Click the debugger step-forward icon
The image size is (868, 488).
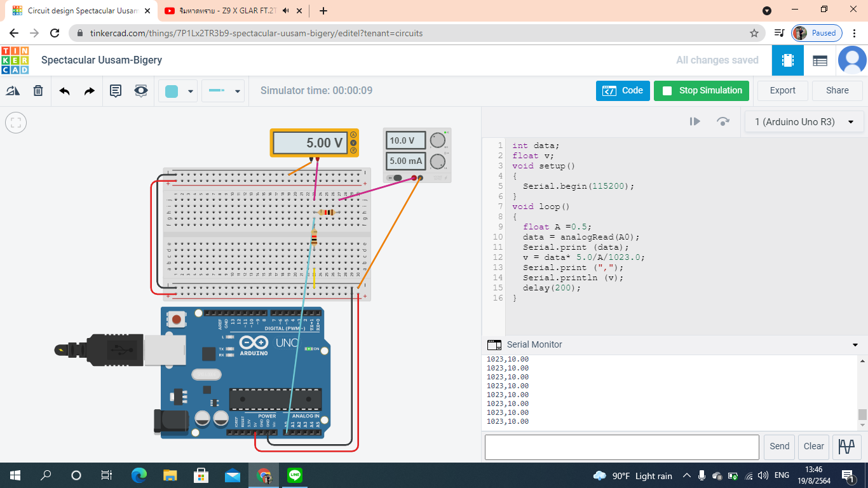click(x=695, y=121)
